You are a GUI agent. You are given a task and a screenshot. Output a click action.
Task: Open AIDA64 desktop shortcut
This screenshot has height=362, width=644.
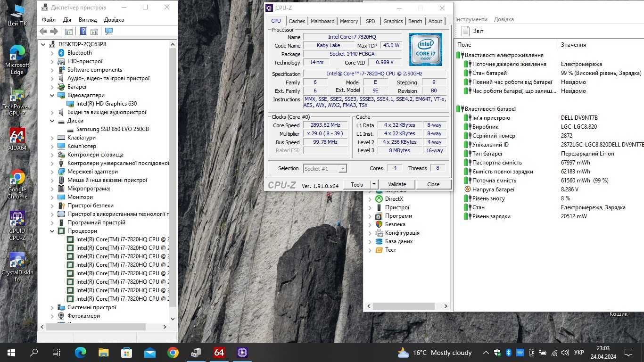(17, 140)
